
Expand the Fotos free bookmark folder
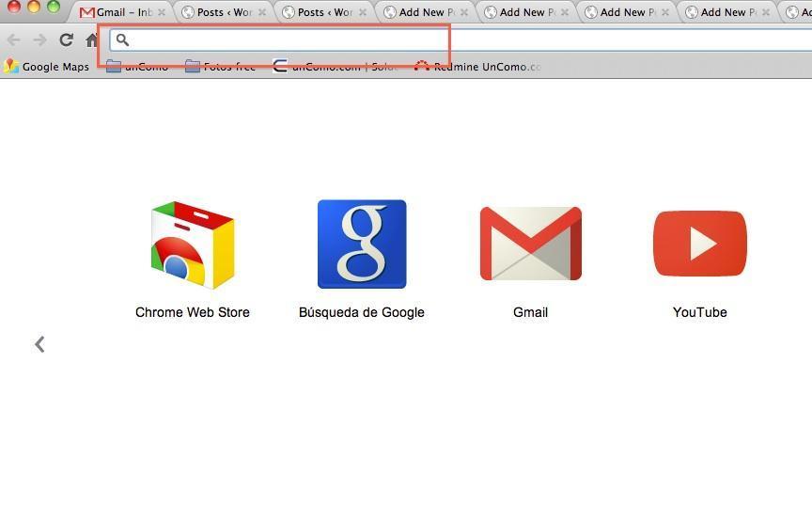(x=221, y=67)
